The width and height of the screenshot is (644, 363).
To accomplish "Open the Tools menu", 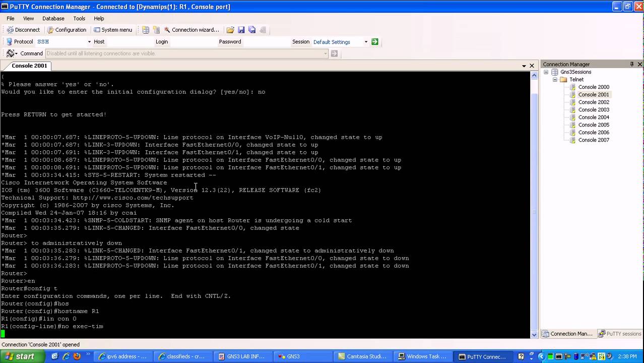I will (x=79, y=18).
